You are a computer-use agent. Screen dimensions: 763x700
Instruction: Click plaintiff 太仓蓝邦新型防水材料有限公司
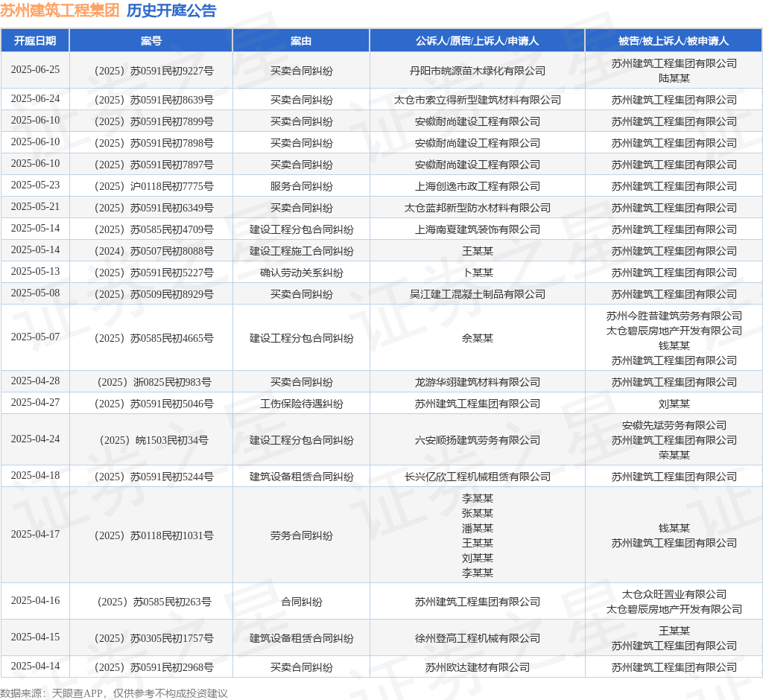tap(478, 209)
